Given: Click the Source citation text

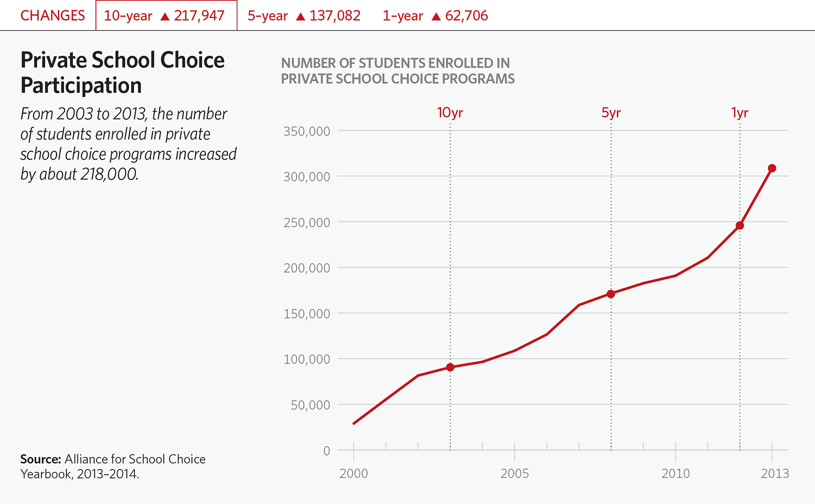Looking at the screenshot, I should (113, 466).
